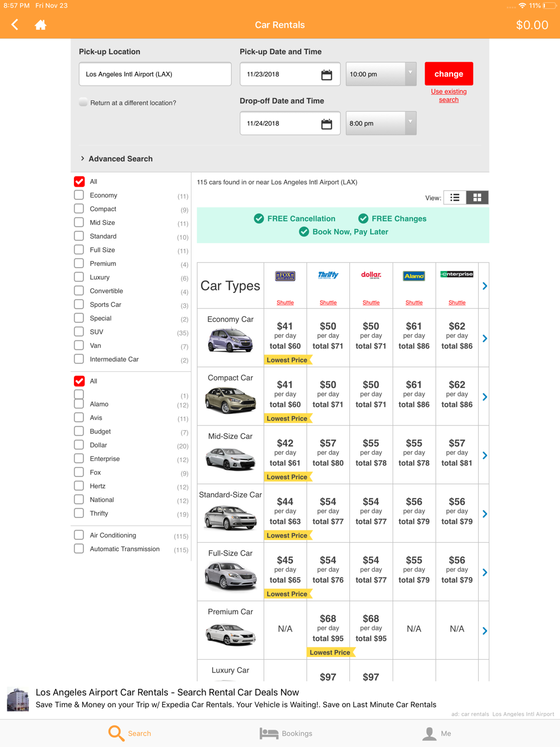Switch to grid view icon
560x747 pixels.
tap(477, 198)
